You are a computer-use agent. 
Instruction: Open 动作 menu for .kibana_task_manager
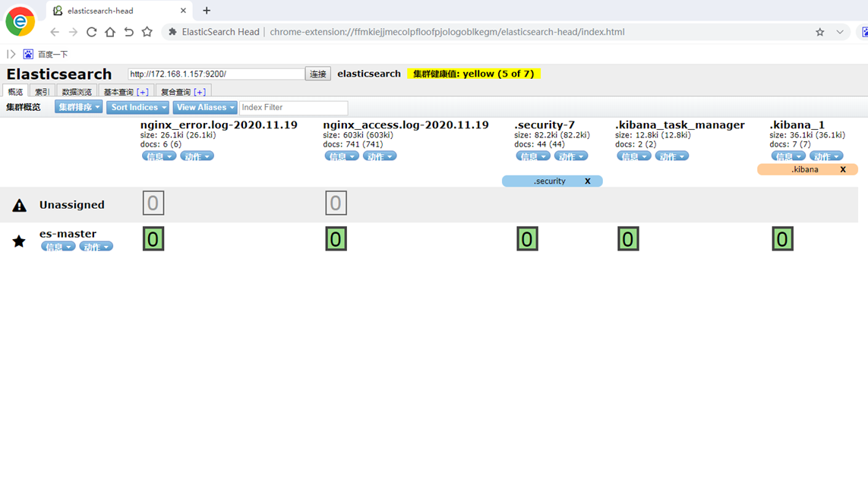pyautogui.click(x=672, y=156)
